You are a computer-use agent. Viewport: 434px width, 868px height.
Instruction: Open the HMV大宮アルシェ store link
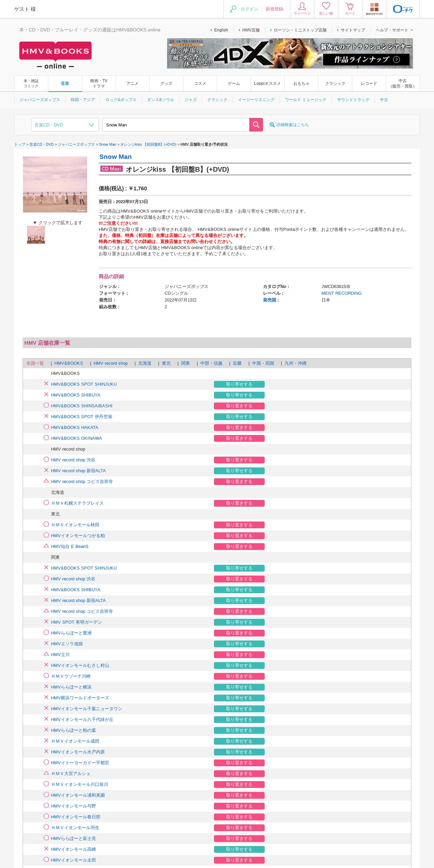[x=71, y=774]
